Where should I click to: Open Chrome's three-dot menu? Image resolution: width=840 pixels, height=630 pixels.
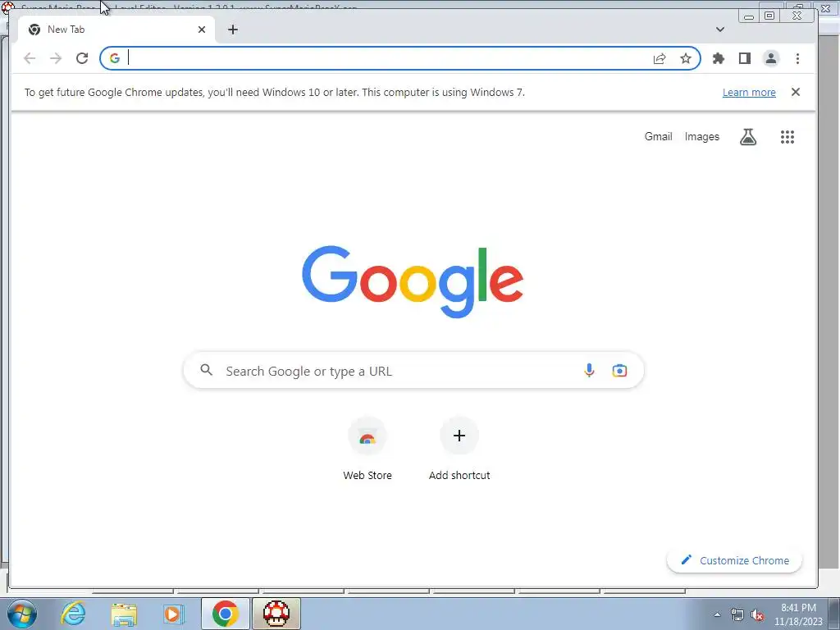(797, 58)
